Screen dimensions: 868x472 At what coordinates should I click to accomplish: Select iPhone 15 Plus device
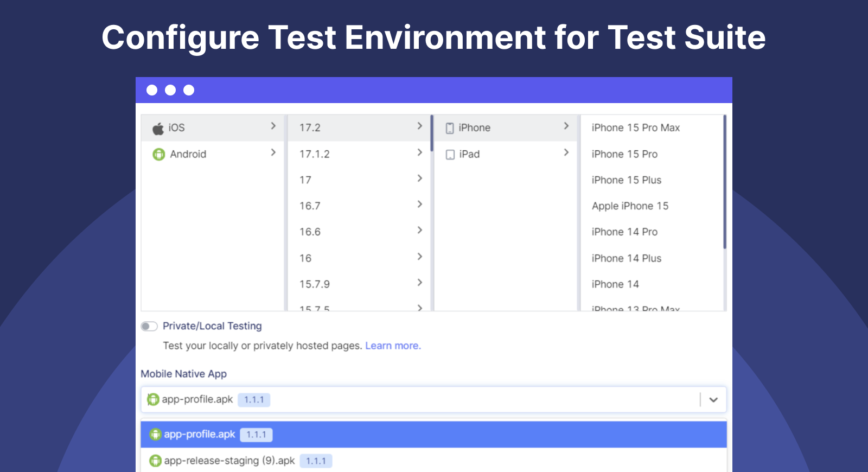coord(627,180)
